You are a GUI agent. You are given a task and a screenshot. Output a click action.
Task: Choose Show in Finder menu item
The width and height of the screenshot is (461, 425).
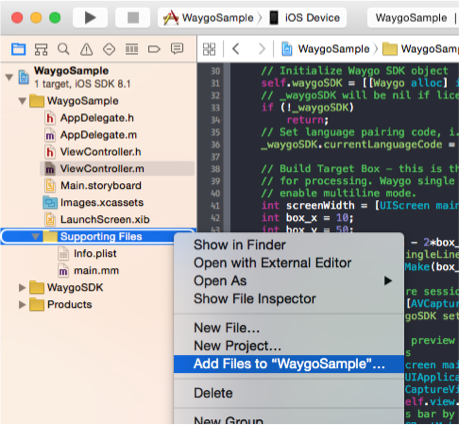coord(289,245)
